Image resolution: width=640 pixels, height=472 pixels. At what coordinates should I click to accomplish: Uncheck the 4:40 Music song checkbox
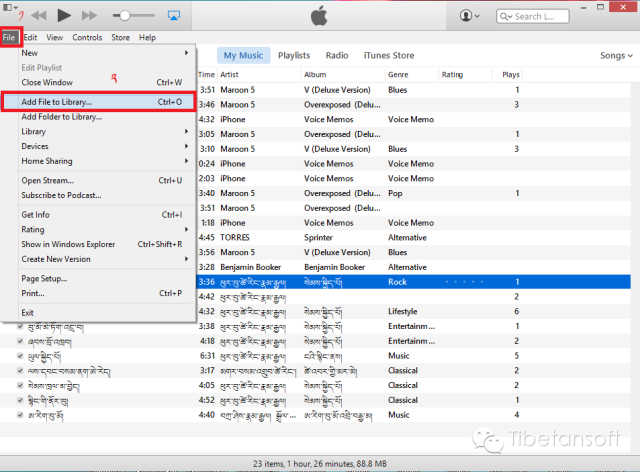point(20,415)
